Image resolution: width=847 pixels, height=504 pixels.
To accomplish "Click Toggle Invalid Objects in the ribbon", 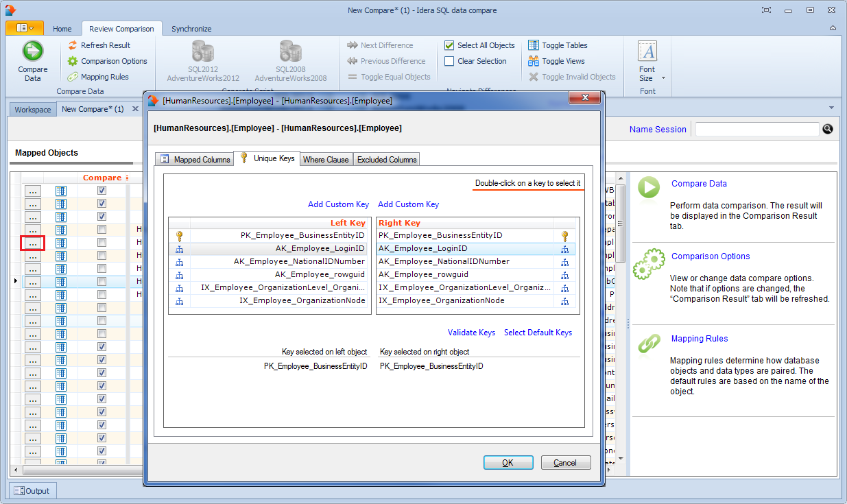I will [x=571, y=77].
